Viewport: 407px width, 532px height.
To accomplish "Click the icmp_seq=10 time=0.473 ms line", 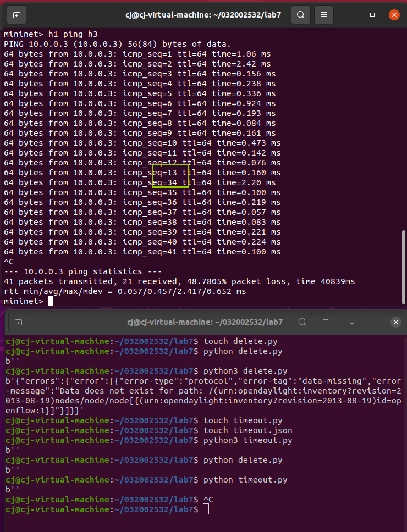I will (142, 143).
